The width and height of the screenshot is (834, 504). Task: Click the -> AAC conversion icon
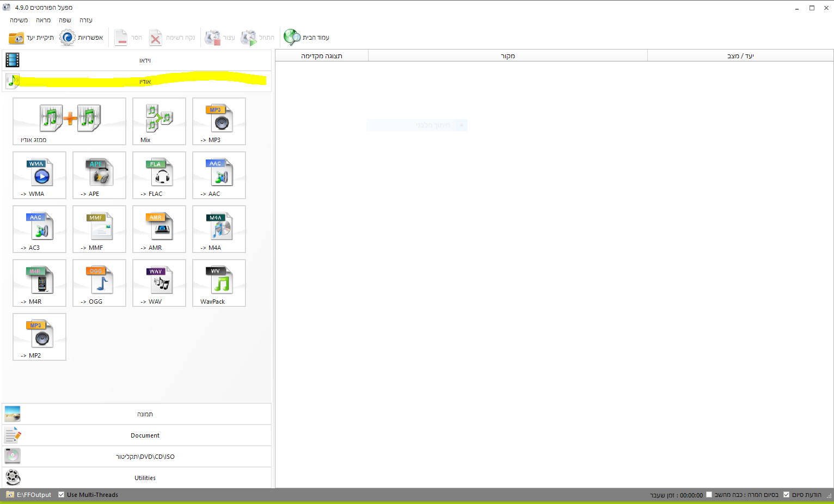tap(219, 175)
